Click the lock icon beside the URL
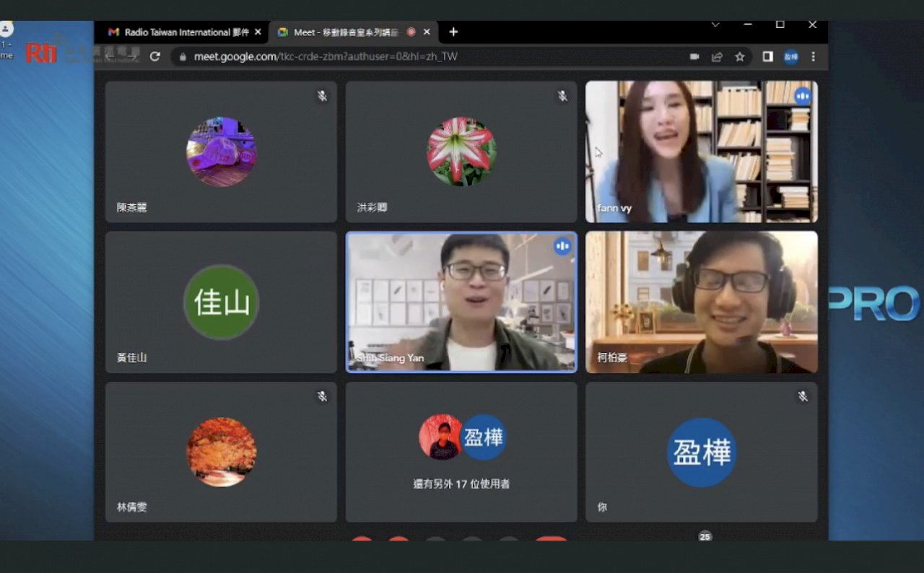 183,56
